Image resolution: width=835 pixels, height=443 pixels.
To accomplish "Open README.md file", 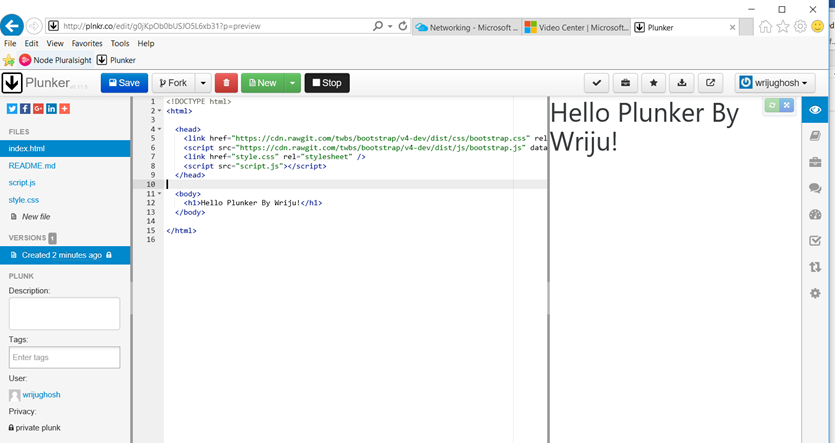I will [32, 166].
